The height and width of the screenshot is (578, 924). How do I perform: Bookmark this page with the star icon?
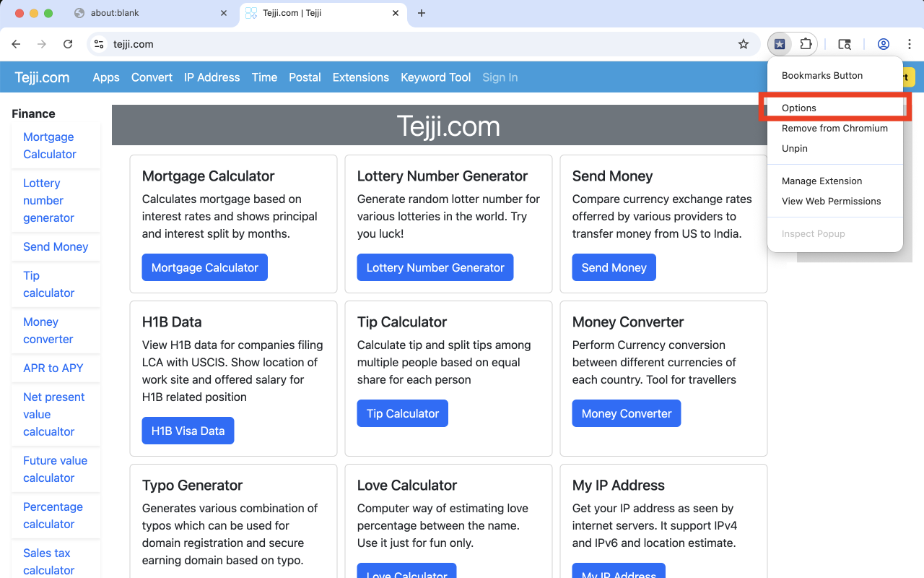tap(744, 44)
